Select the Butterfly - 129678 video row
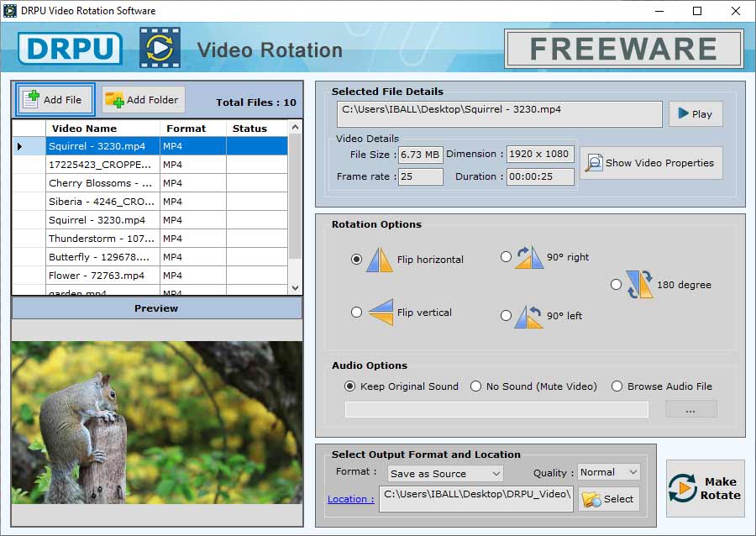This screenshot has height=536, width=756. point(150,257)
